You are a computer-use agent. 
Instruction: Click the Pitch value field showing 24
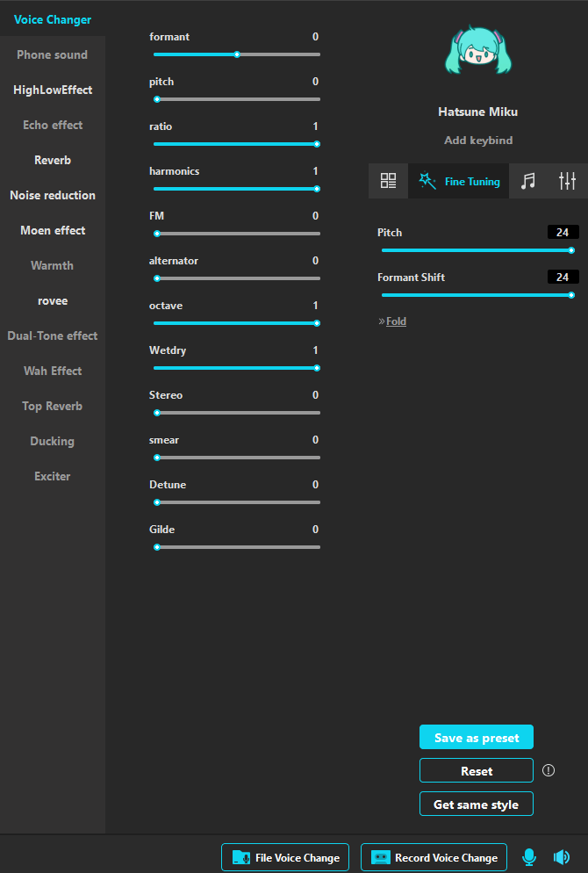[x=563, y=233]
